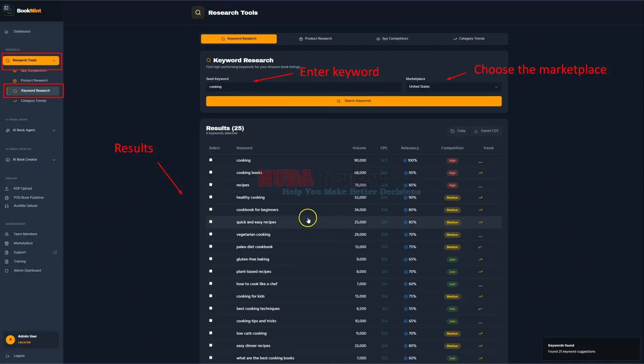Tick the 'healthy cooking' row checkbox

coord(211,197)
